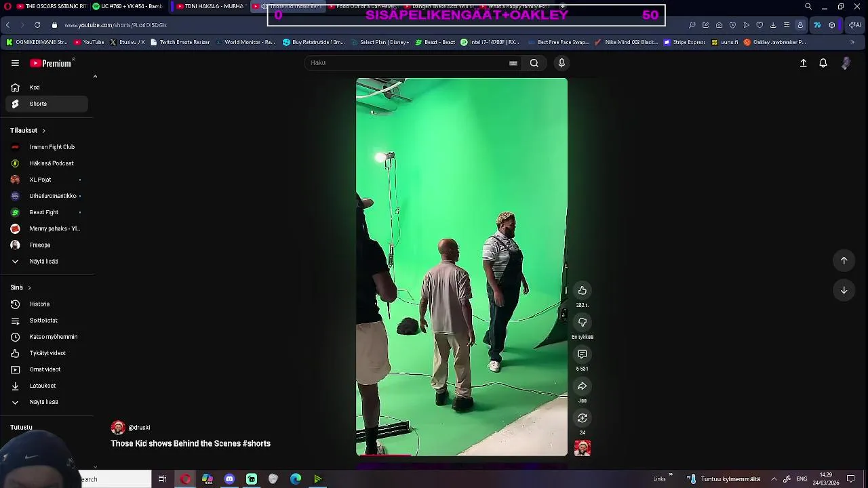The width and height of the screenshot is (868, 488).
Task: Expand Tilaukset section chevron
Action: tap(43, 130)
